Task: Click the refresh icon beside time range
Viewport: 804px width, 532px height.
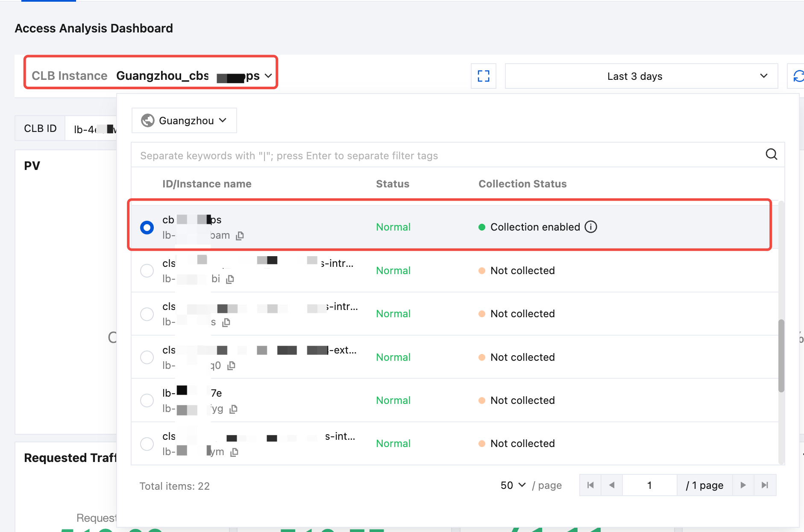Action: (797, 76)
